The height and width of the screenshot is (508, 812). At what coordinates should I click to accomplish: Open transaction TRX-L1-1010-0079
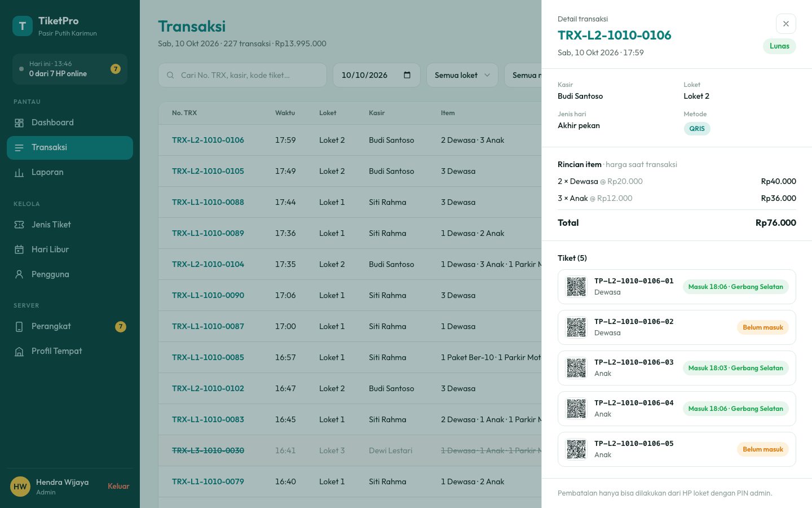click(208, 481)
